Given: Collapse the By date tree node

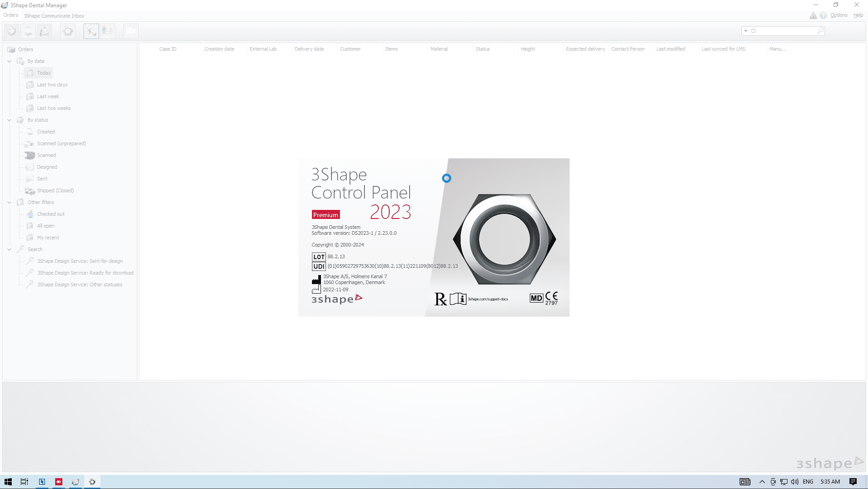Looking at the screenshot, I should 9,61.
